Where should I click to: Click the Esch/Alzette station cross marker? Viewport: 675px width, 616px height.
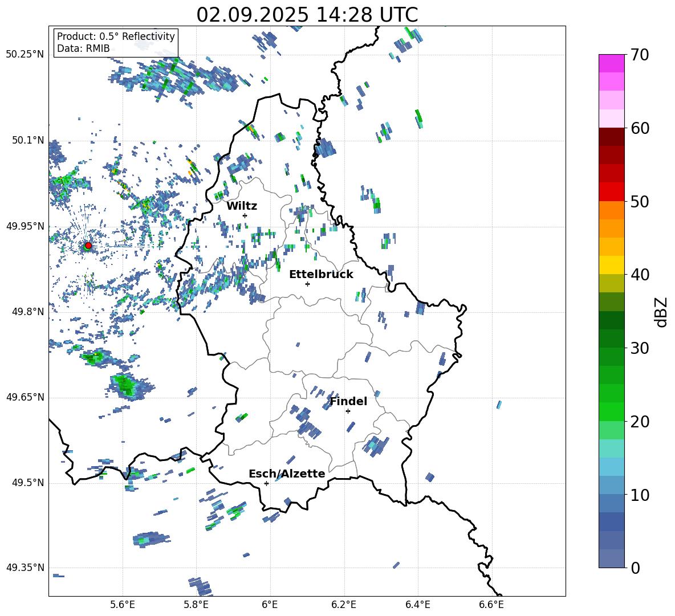click(266, 483)
